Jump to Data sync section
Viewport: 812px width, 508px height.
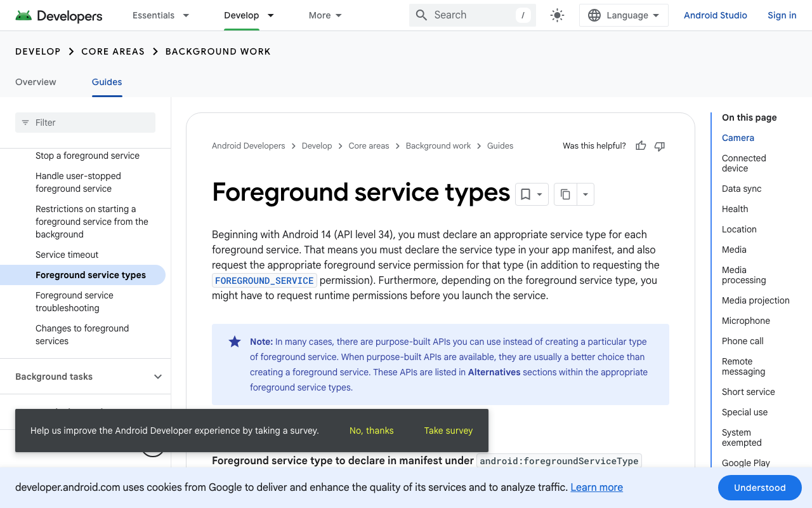coord(742,189)
